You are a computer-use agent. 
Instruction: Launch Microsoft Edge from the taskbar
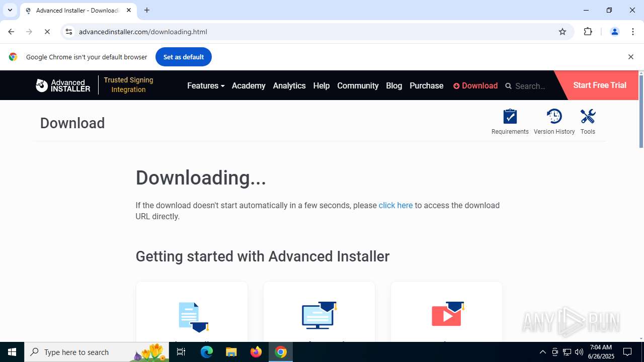point(207,352)
